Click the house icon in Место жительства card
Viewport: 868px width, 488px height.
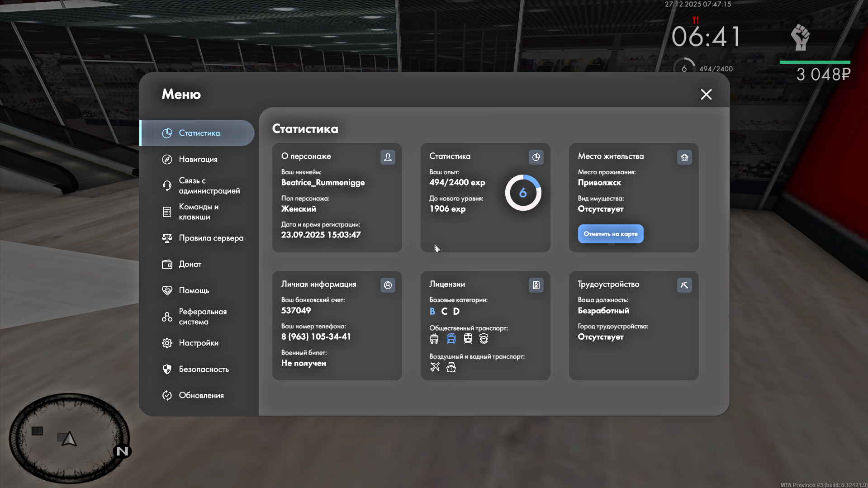(684, 157)
